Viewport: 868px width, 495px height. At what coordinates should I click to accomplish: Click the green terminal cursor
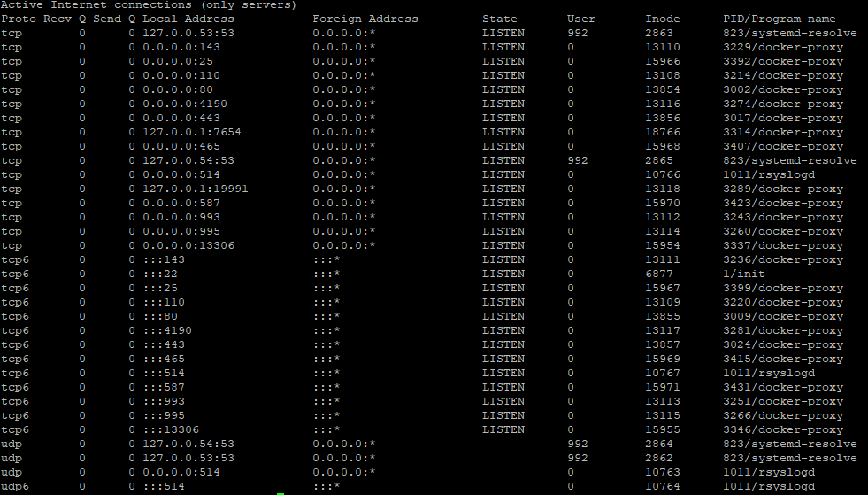280,493
